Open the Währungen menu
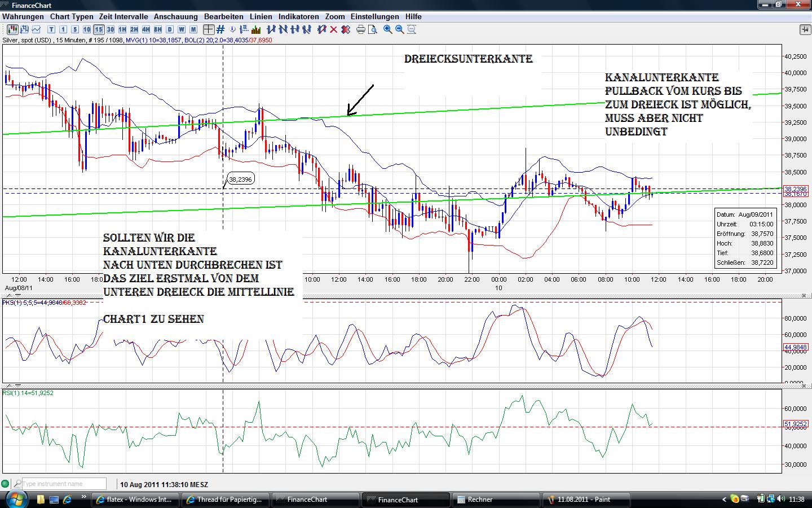Viewport: 812px width, 508px height. coord(23,16)
